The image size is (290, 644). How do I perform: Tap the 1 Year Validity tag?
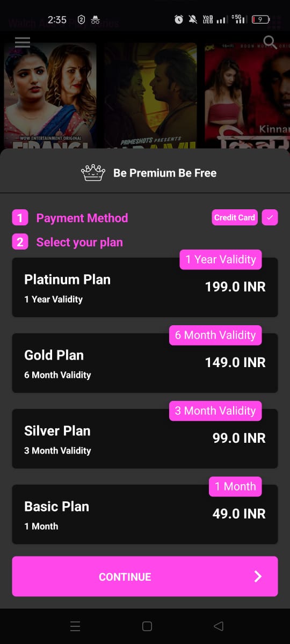[221, 259]
